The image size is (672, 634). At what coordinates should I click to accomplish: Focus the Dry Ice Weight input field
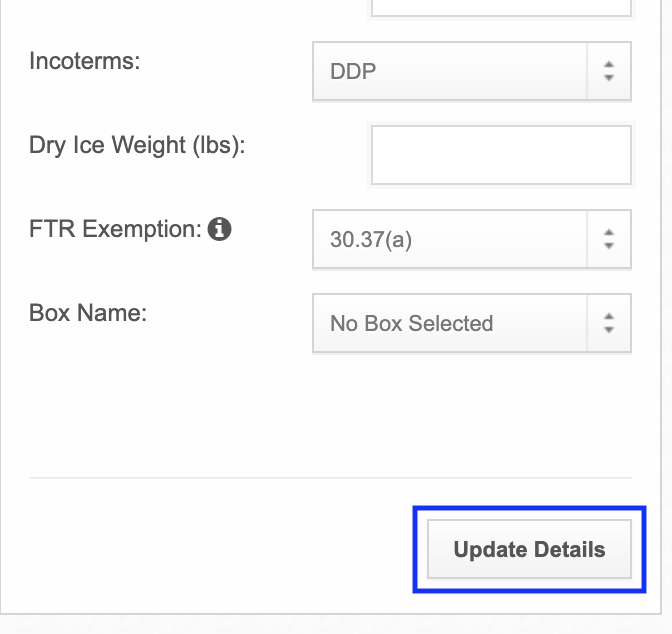(x=501, y=155)
